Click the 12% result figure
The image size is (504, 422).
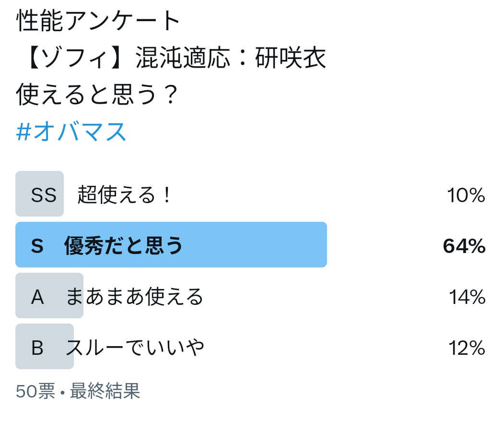tap(467, 348)
